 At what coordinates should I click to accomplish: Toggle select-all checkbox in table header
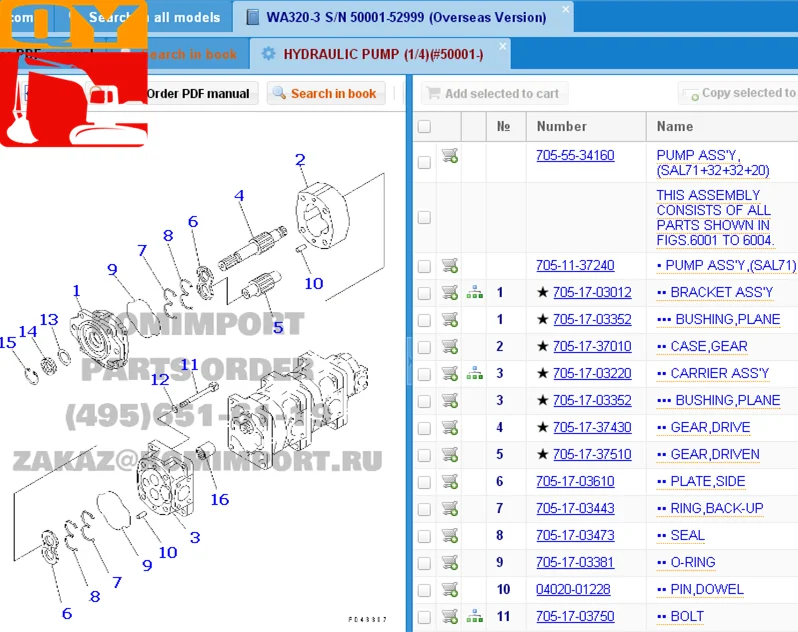coord(424,126)
